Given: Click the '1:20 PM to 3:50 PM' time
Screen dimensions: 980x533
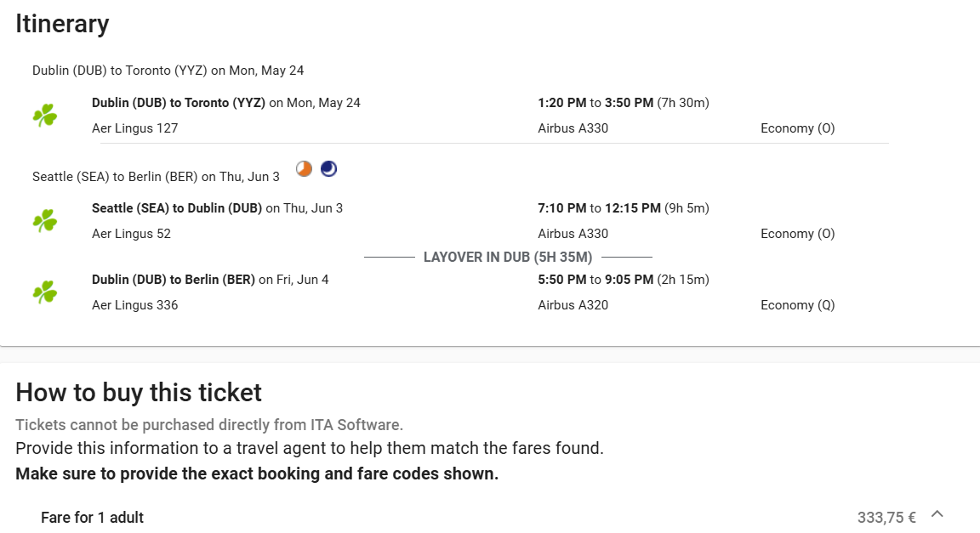Looking at the screenshot, I should pos(595,103).
